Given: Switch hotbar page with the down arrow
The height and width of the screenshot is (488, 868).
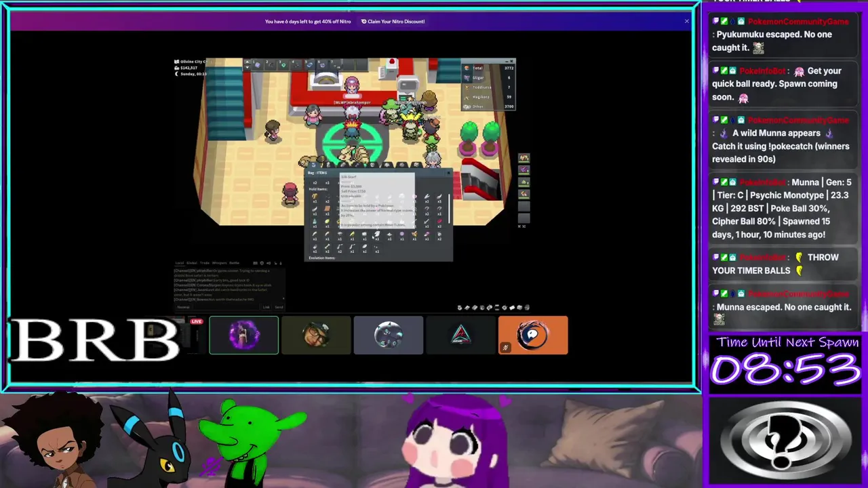Looking at the screenshot, I should coord(248,67).
